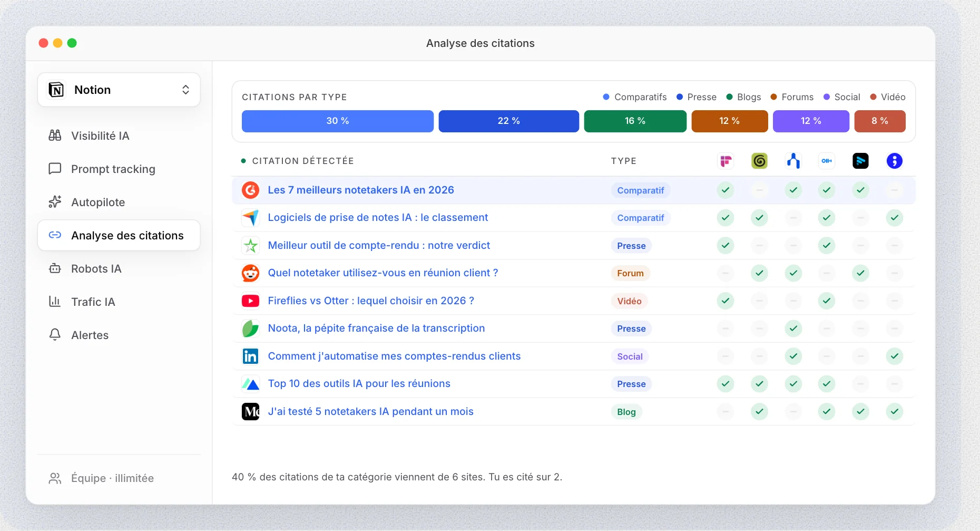Click the G2 icon beside Les 7 meilleurs

(250, 190)
